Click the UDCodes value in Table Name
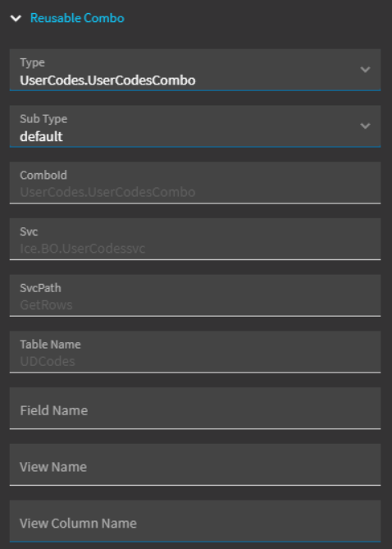Image resolution: width=392 pixels, height=549 pixels. click(x=48, y=361)
